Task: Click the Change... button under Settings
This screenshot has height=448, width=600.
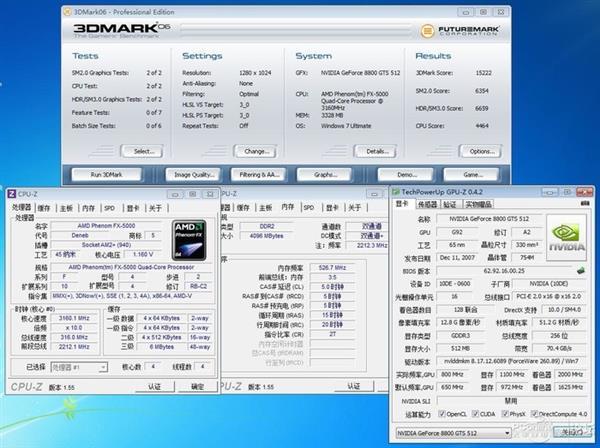Action: coord(256,151)
